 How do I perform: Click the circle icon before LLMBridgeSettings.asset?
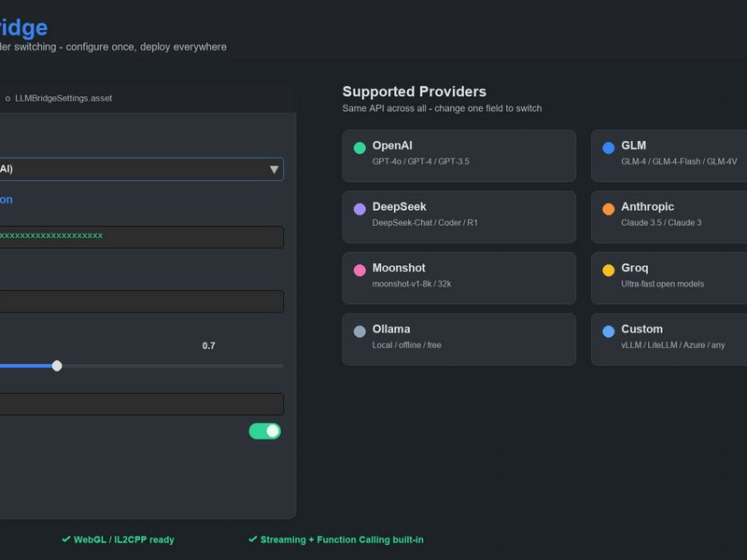7,99
